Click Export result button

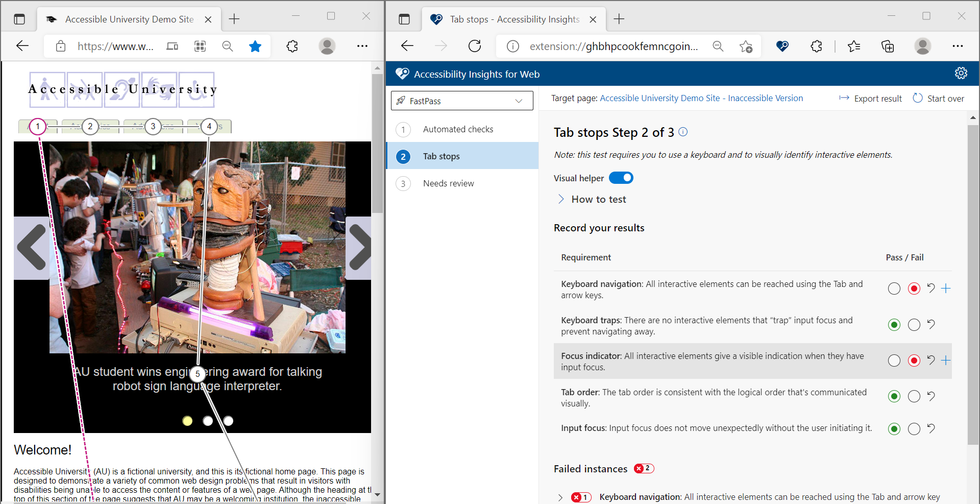tap(871, 98)
